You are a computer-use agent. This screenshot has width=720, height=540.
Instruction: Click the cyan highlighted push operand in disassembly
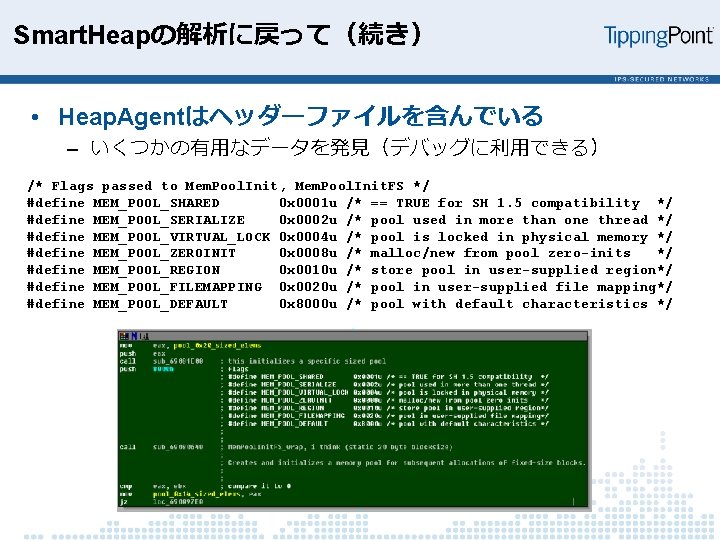pos(163,369)
